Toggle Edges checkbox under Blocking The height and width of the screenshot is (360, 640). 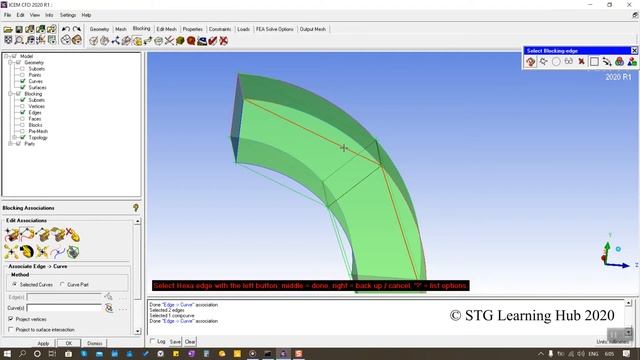(22, 112)
